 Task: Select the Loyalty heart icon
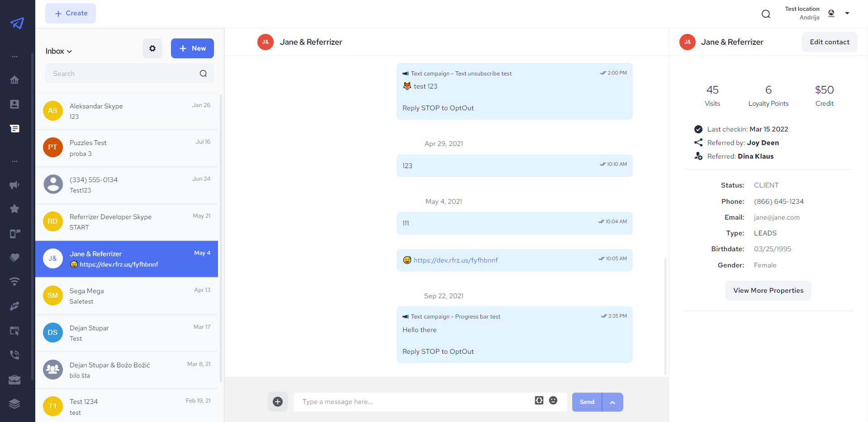coord(14,258)
